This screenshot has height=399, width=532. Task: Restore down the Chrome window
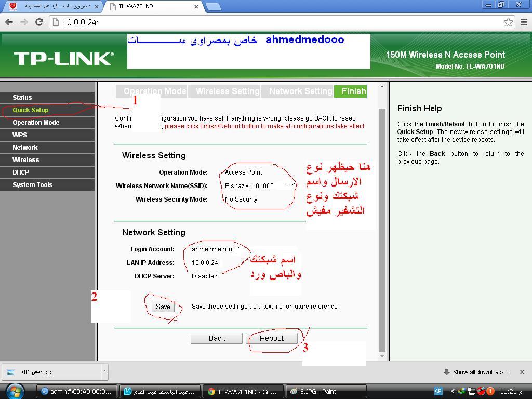click(x=501, y=5)
